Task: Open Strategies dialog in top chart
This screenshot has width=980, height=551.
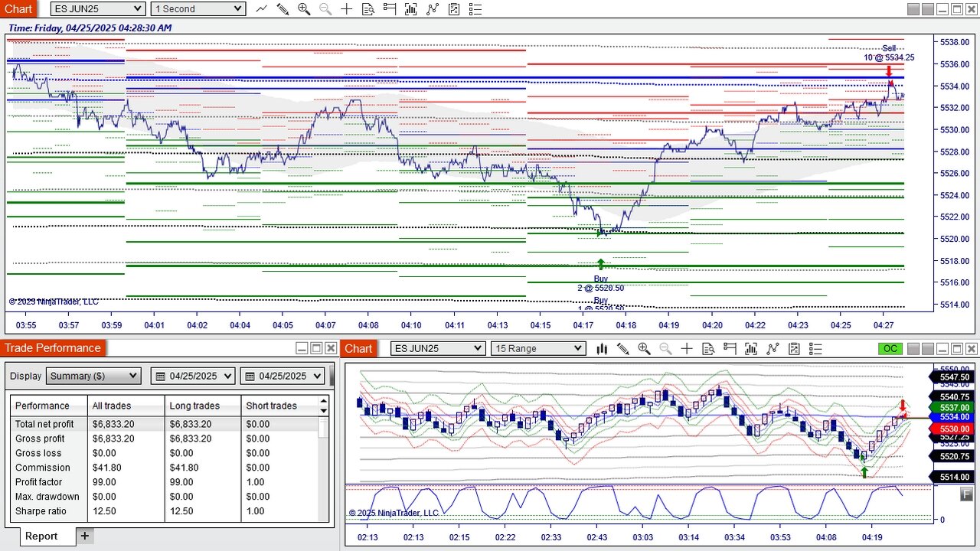Action: 433,8
